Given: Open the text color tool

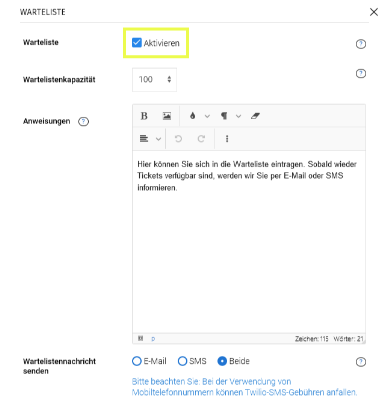Looking at the screenshot, I should click(x=192, y=116).
